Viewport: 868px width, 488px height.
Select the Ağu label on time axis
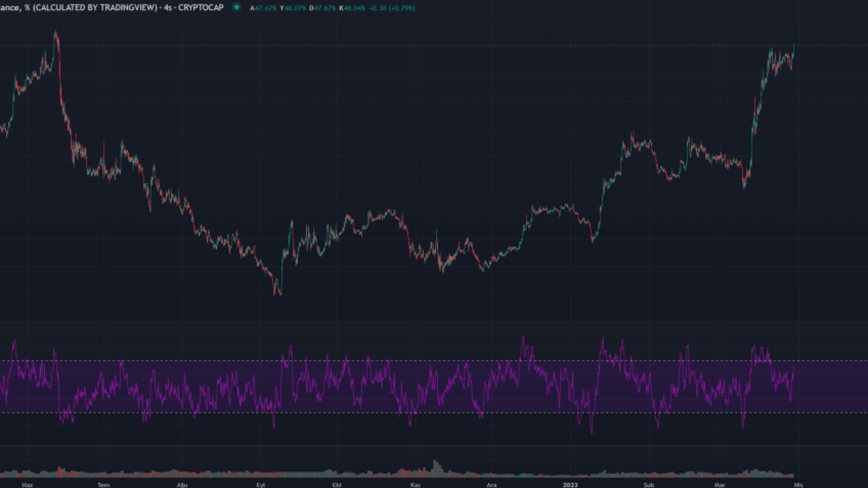pos(182,484)
